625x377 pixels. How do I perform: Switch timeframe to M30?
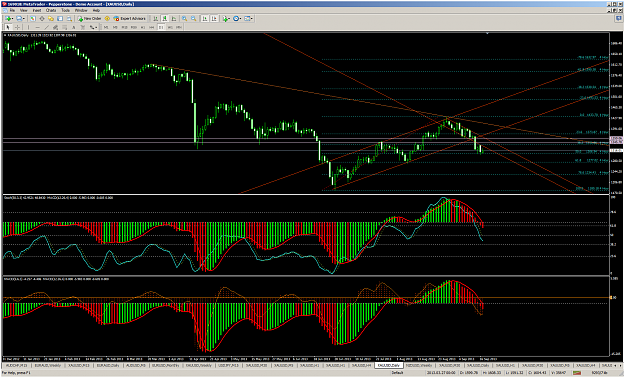pos(134,27)
